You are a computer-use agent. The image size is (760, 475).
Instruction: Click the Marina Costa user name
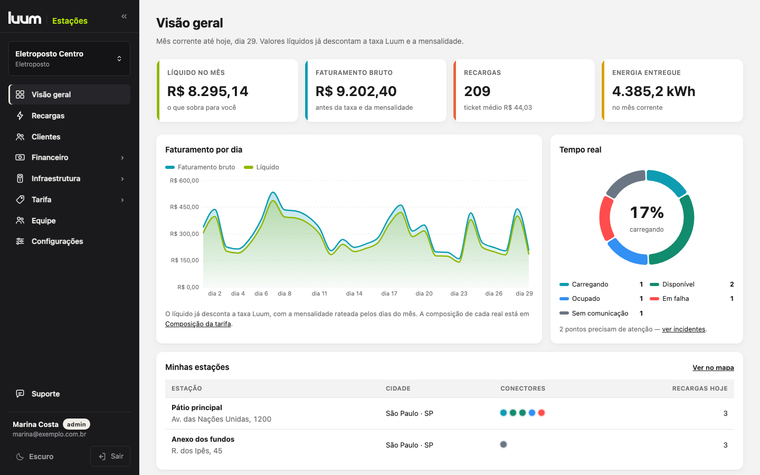[35, 424]
